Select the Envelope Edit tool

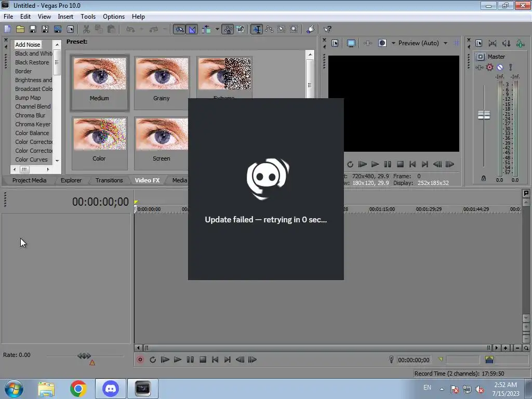click(x=269, y=29)
